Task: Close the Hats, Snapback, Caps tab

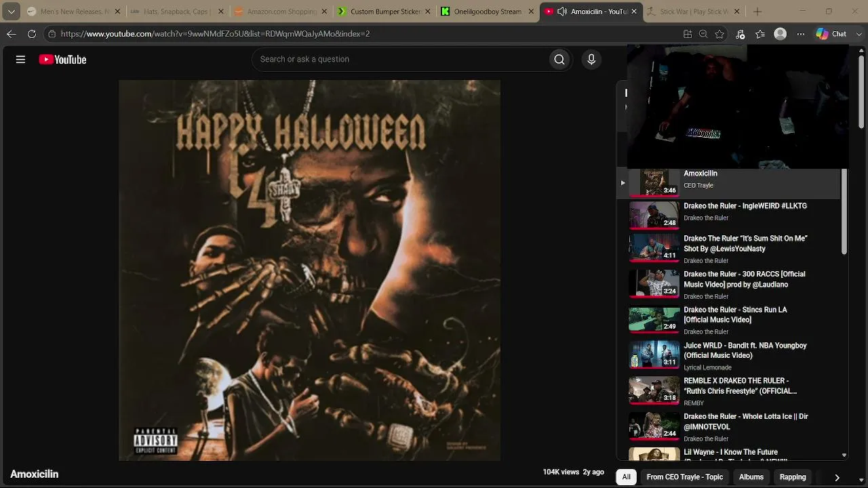Action: 220,12
